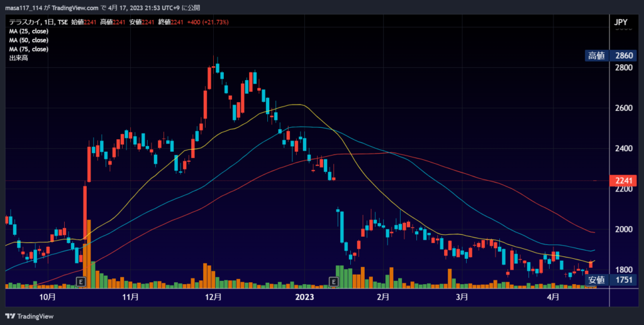This screenshot has height=325, width=644.
Task: Click the 12月 date axis label
Action: coord(214,297)
